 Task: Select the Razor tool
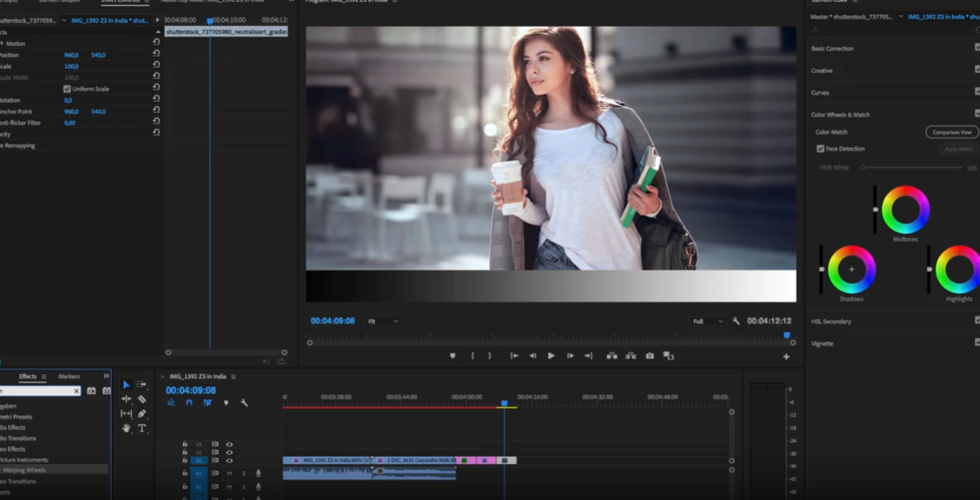click(142, 399)
